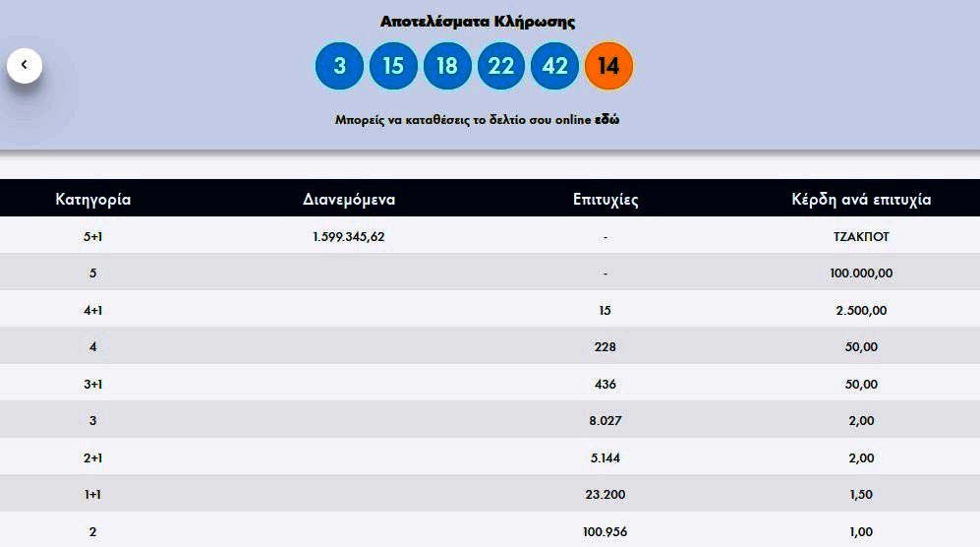The width and height of the screenshot is (980, 547).
Task: Select the blue ball number 15
Action: 393,66
